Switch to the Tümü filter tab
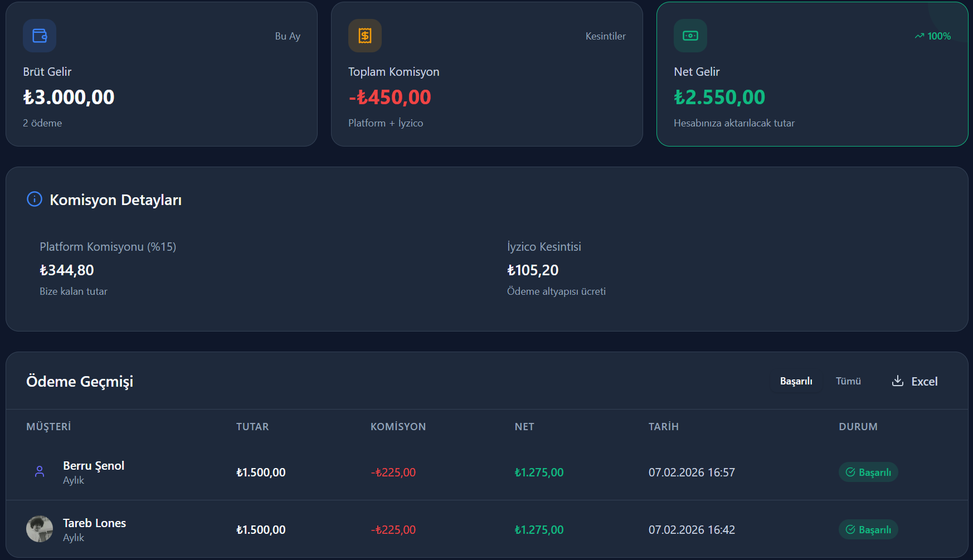The image size is (973, 560). pos(848,381)
